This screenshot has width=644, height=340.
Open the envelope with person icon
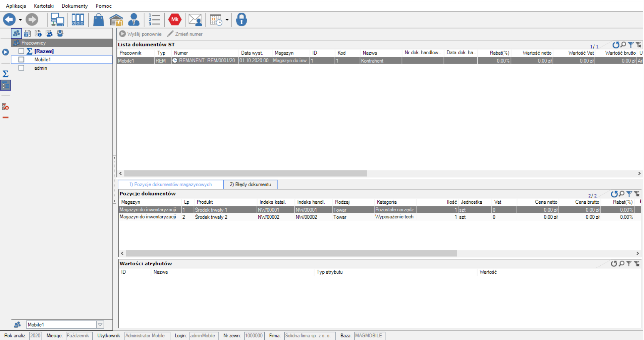coord(195,20)
